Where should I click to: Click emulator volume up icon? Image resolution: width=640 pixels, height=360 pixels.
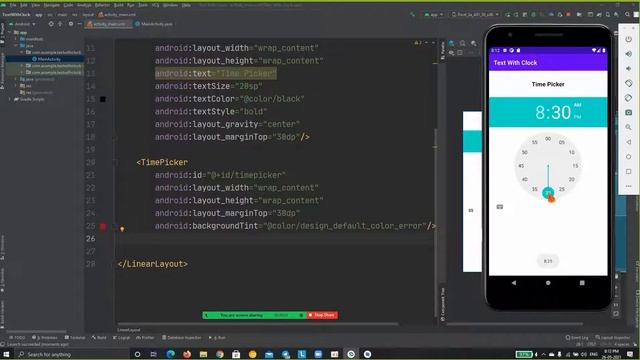[629, 53]
